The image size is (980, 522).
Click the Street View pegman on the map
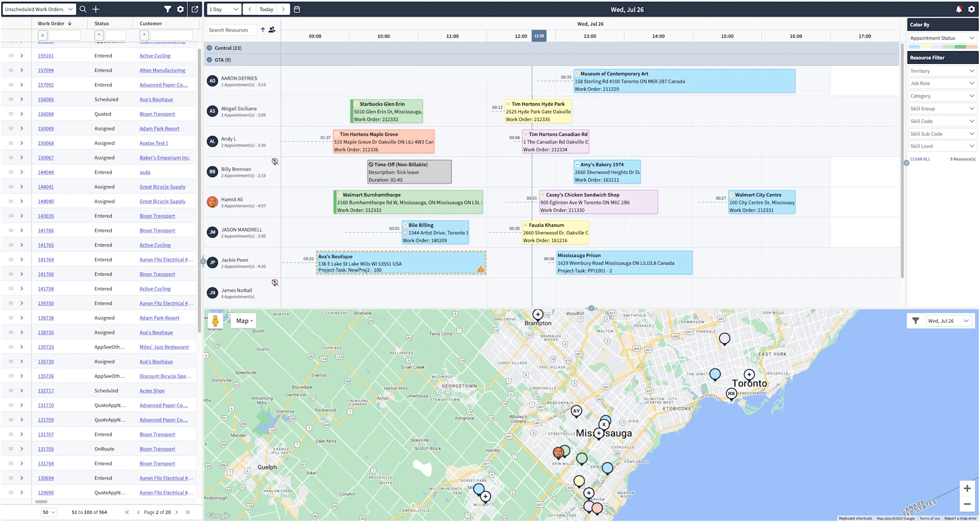[x=215, y=321]
